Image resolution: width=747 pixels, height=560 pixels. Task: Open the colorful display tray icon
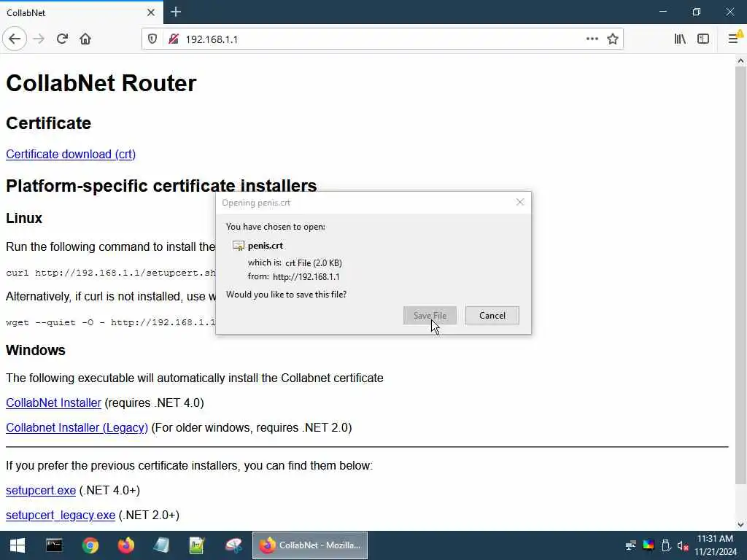point(649,545)
